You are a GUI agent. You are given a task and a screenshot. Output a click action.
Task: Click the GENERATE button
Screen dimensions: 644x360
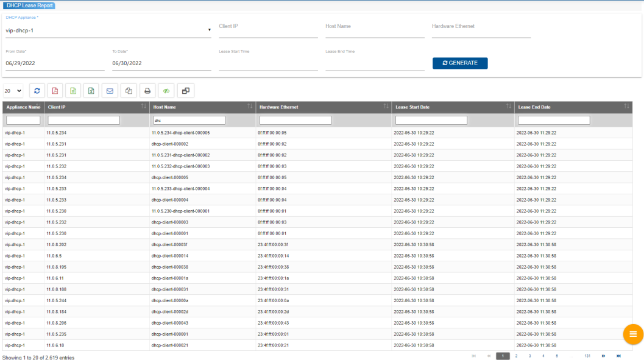pyautogui.click(x=460, y=63)
